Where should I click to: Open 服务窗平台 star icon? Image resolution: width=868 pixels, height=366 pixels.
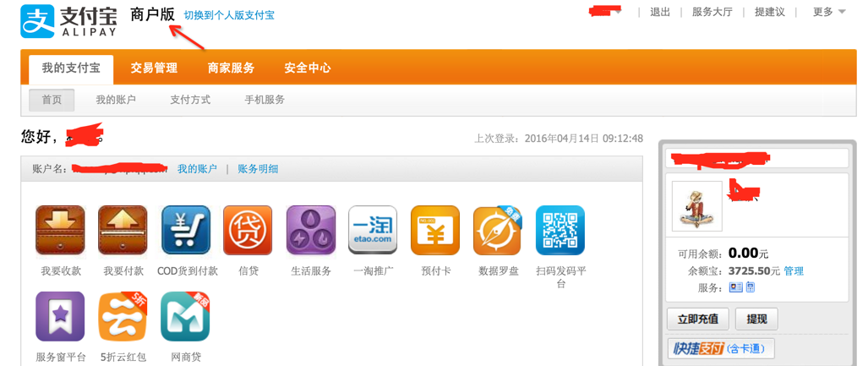[60, 316]
